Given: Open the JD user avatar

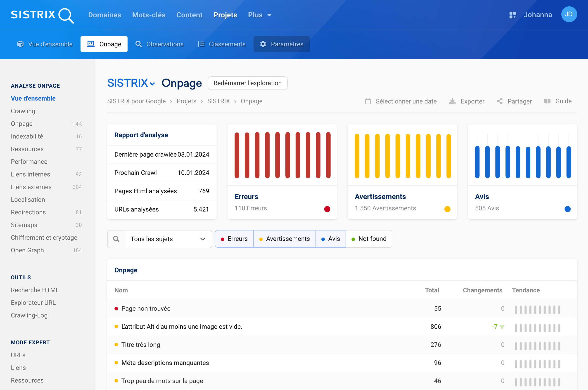Looking at the screenshot, I should [569, 14].
